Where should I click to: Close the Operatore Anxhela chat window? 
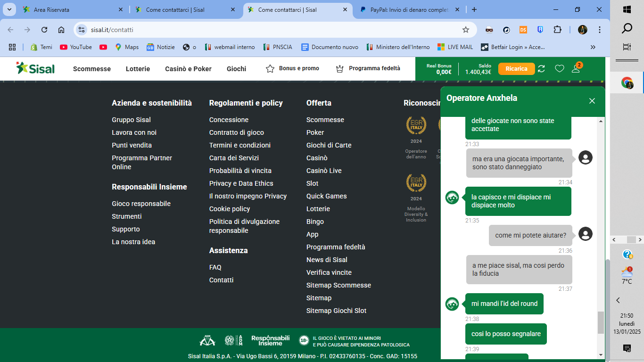point(592,101)
